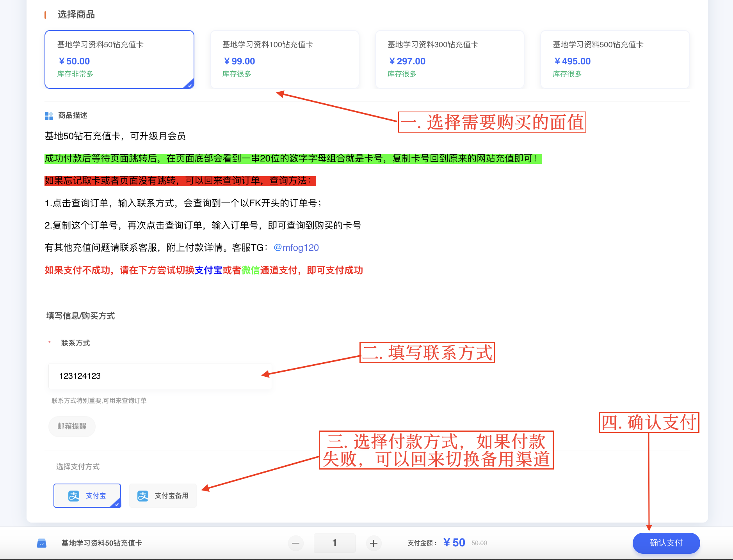Click the 选择商品 section heading
733x560 pixels.
click(x=76, y=14)
